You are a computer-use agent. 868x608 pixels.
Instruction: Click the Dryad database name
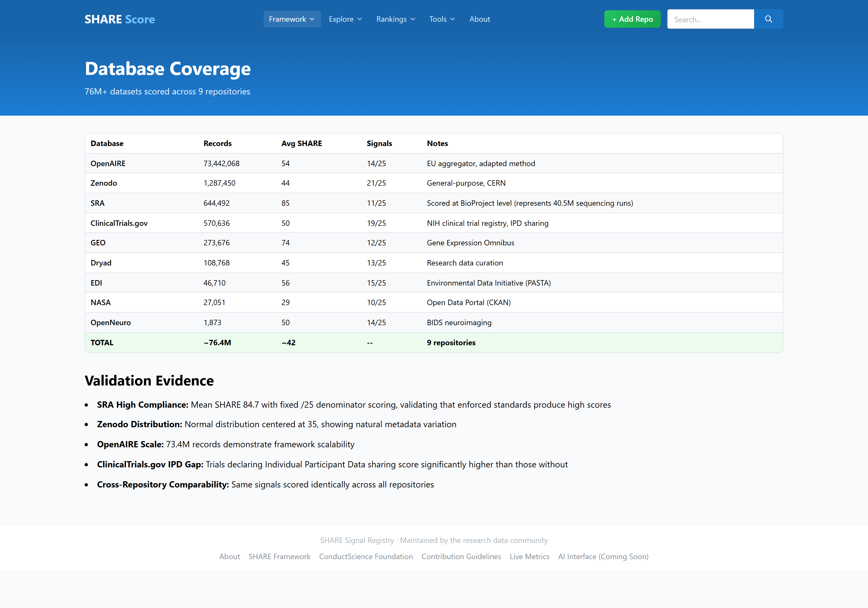[101, 263]
